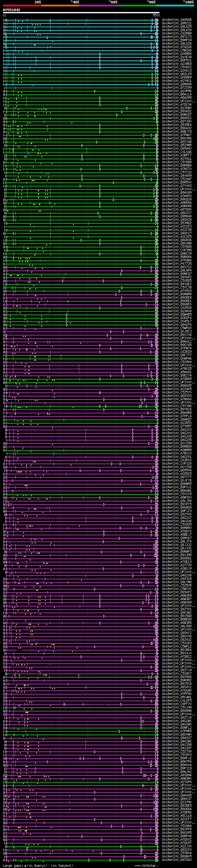Click hit label UniRef100_B9HFS9
The height and width of the screenshot is (868, 197).
coord(177,40)
